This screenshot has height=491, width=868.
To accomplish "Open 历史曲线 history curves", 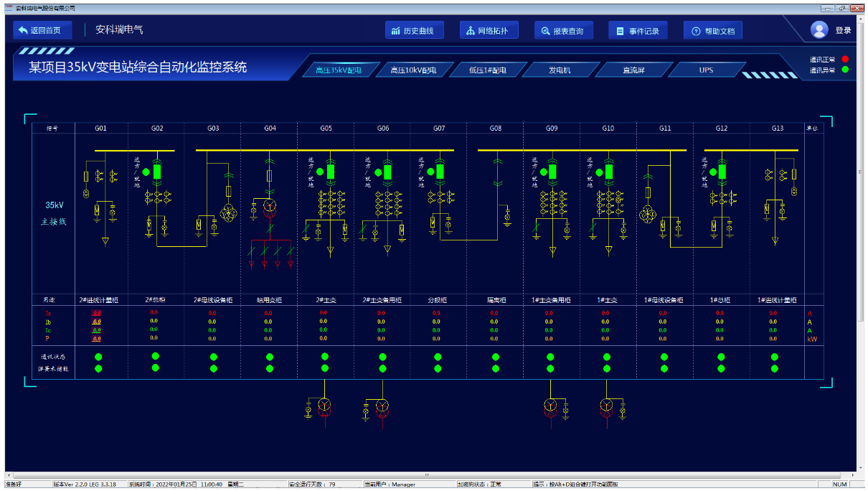I will coord(415,31).
